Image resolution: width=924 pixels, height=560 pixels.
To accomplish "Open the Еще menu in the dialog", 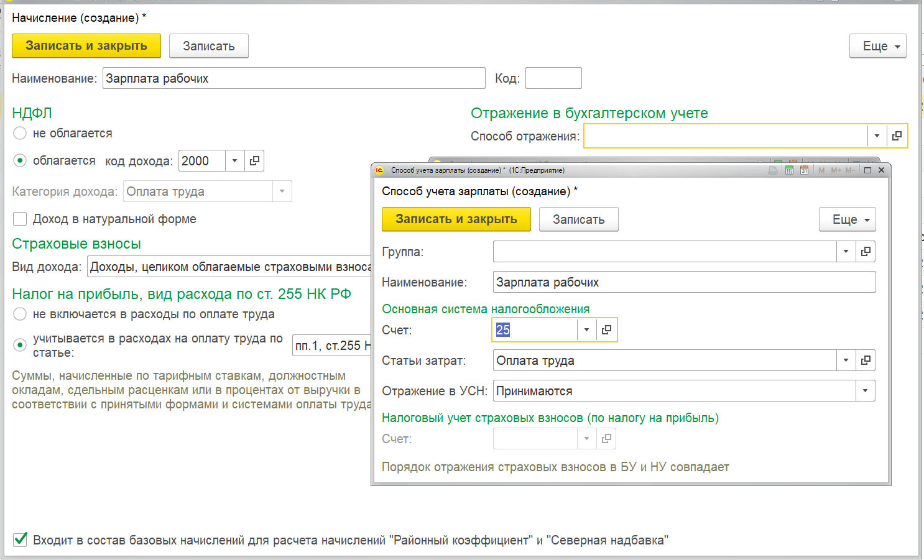I will click(x=847, y=219).
